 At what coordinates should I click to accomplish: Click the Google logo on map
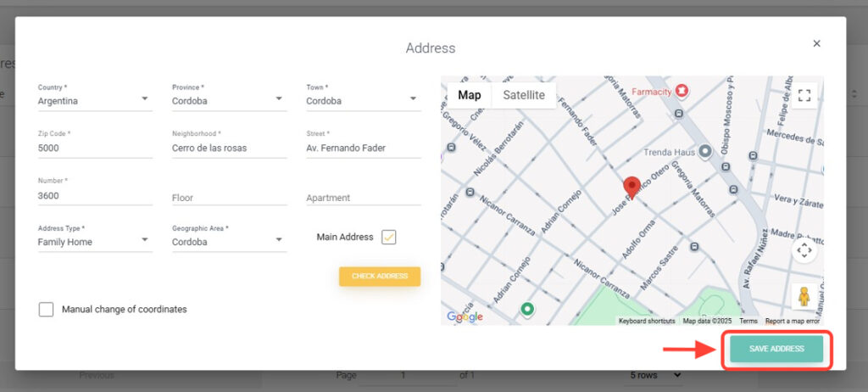click(465, 316)
